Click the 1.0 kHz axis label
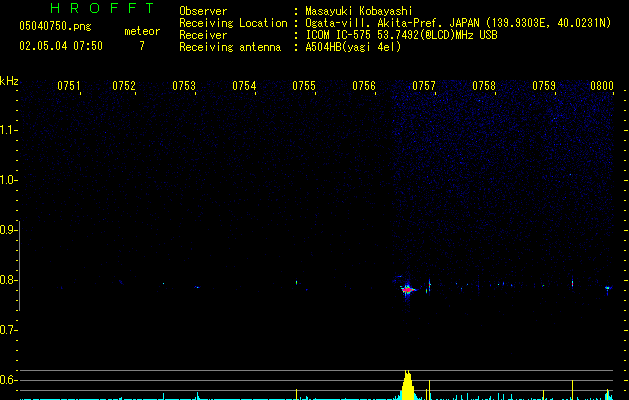Viewport: 629px width, 400px height. click(8, 180)
